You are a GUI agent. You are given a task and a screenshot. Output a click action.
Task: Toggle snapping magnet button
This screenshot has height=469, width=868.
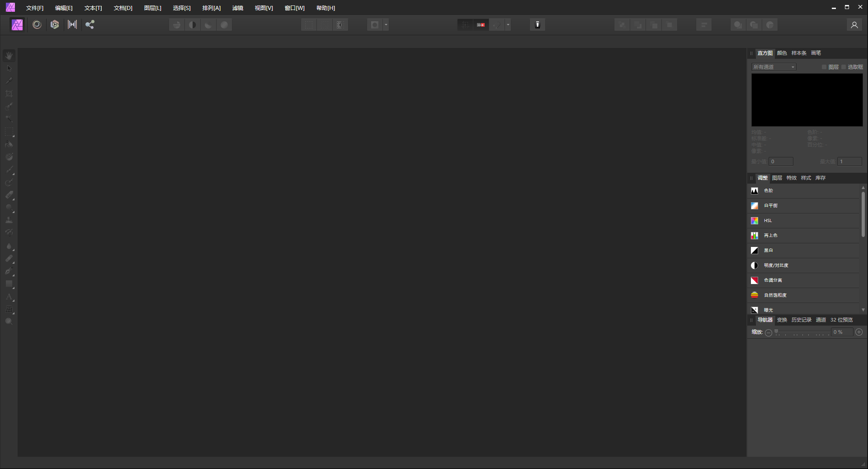[x=497, y=25]
